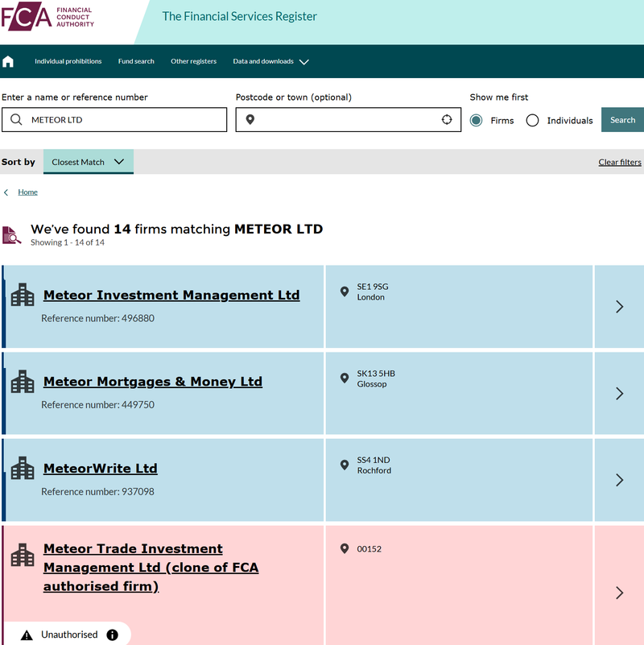The width and height of the screenshot is (644, 645).
Task: Select the Firms radio button
Action: coord(477,121)
